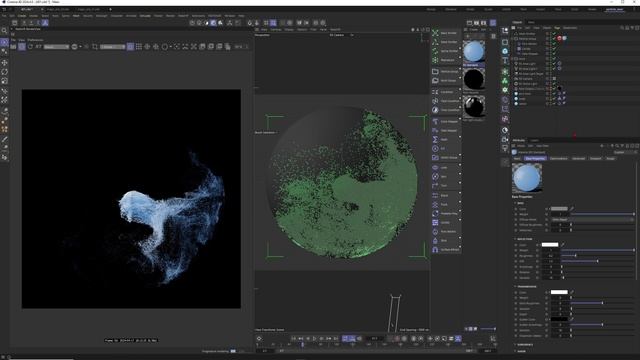Add a Conditions particle modifier
The height and width of the screenshot is (360, 640).
[x=445, y=92]
